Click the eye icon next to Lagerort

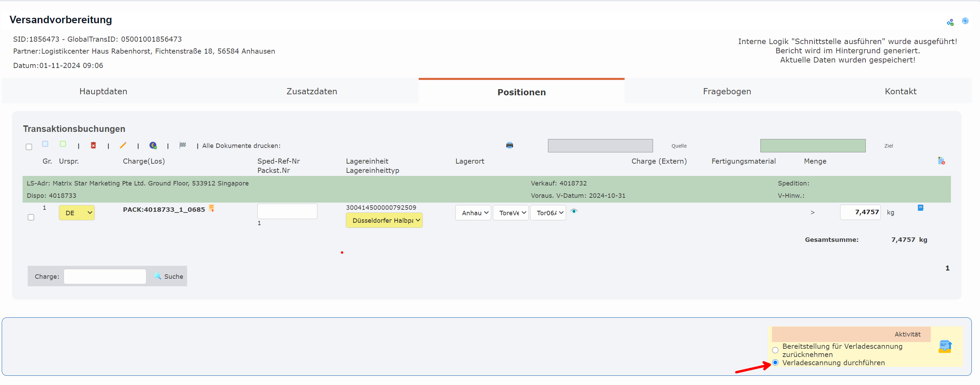(574, 211)
